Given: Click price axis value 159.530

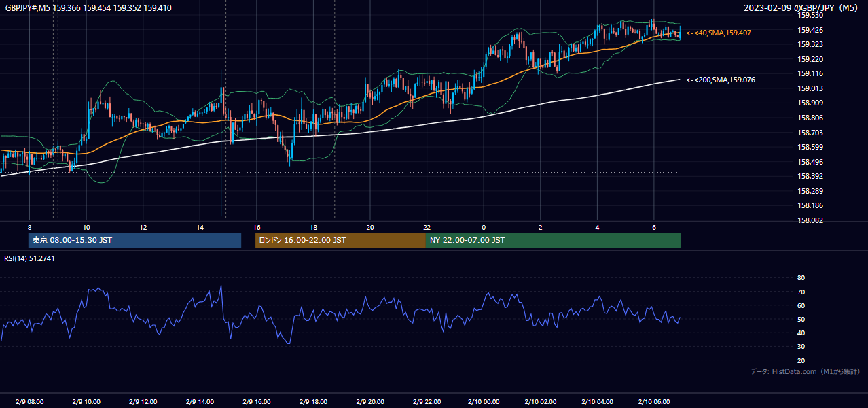Looking at the screenshot, I should (810, 16).
